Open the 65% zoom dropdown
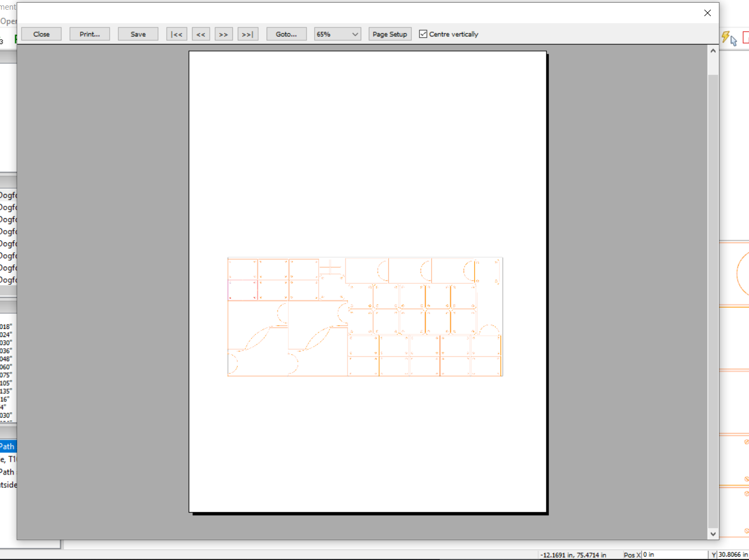This screenshot has width=749, height=560. (338, 34)
